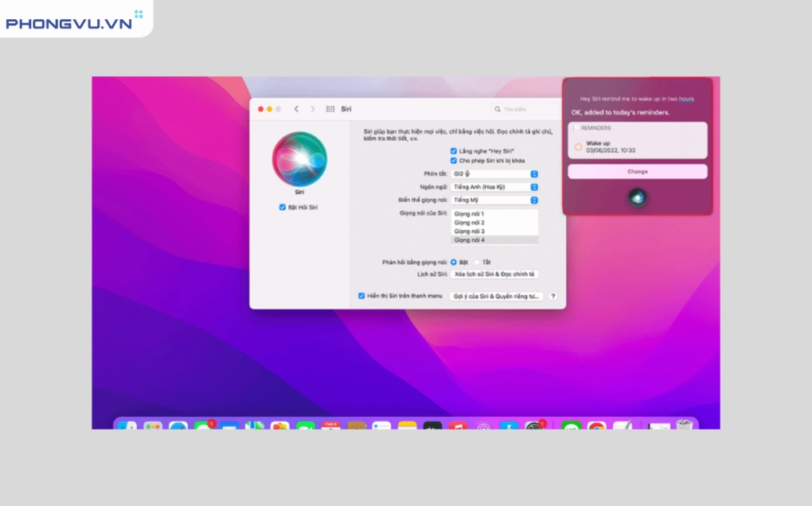Click the Siri orb in the popup

[636, 197]
